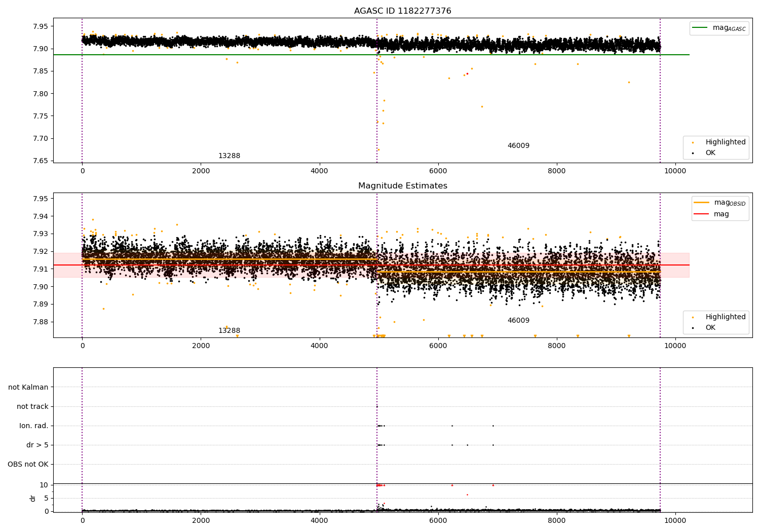Click the "dr" axis label in bottom panel
The height and width of the screenshot is (532, 760).
[x=33, y=498]
